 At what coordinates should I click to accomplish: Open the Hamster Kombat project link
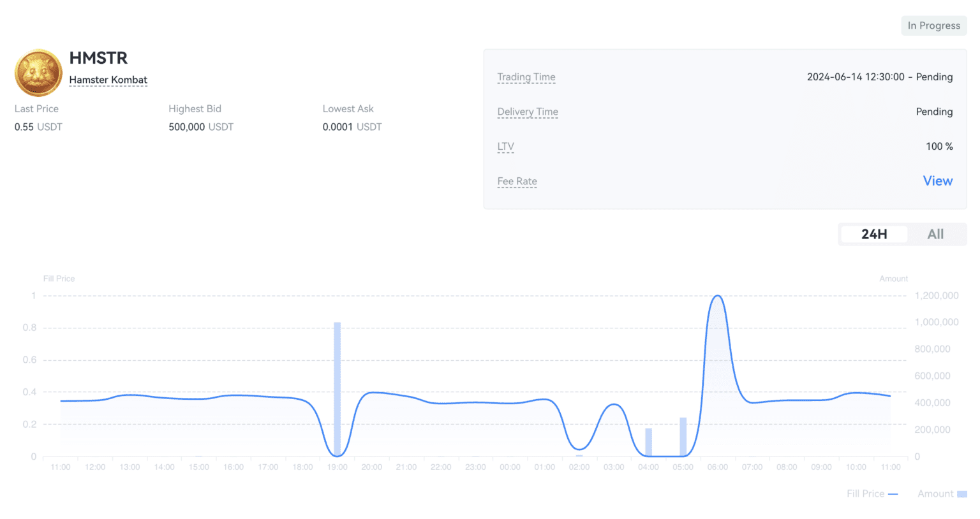[108, 80]
